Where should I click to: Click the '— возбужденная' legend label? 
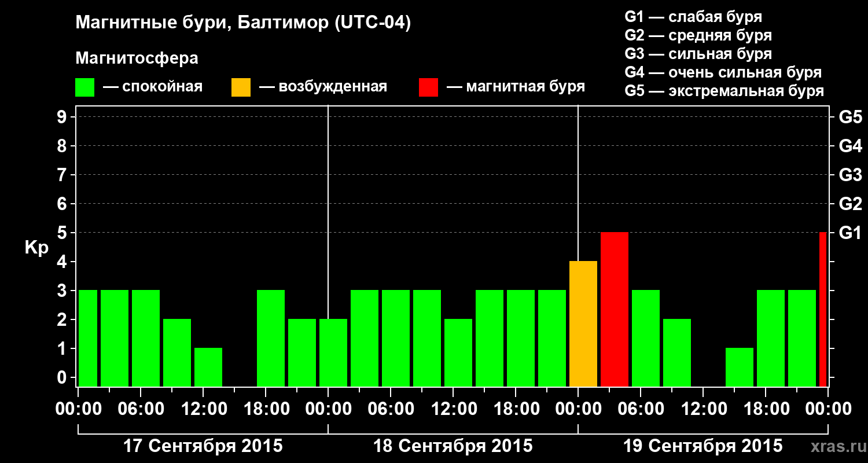click(323, 87)
